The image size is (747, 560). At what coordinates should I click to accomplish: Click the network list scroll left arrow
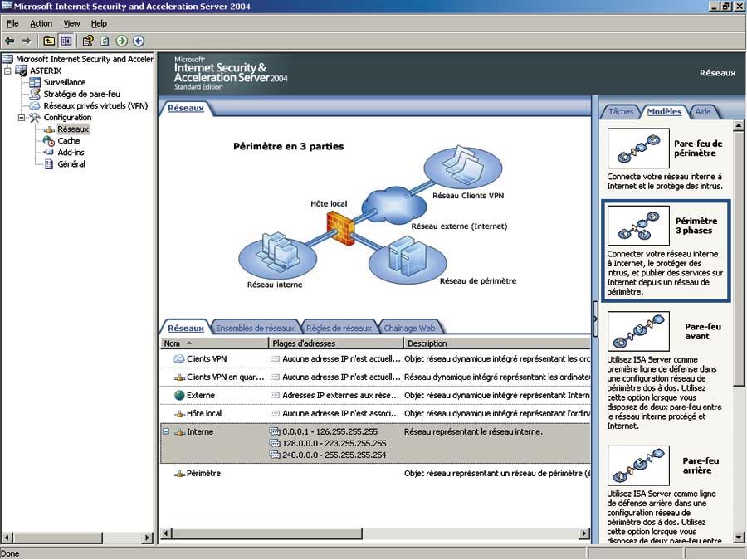[166, 533]
